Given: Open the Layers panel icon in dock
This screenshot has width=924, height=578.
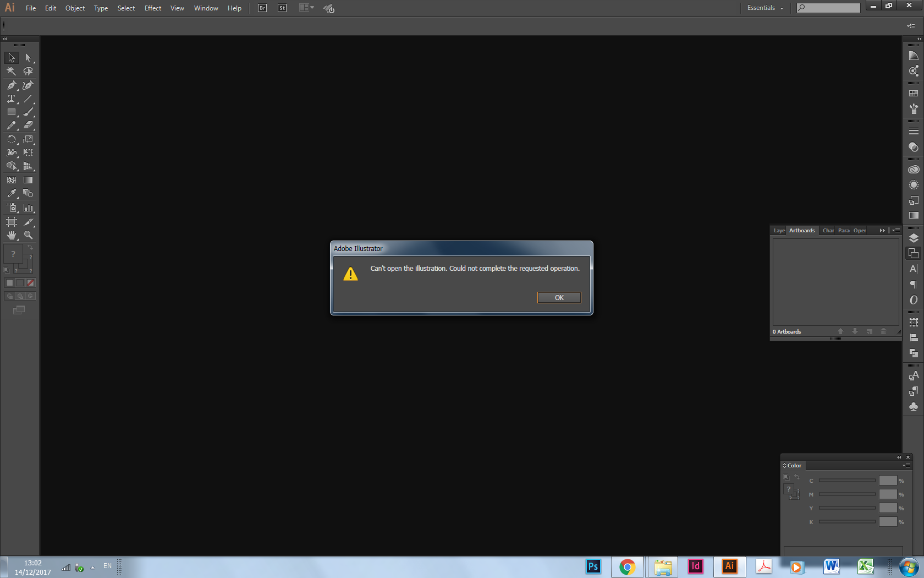Looking at the screenshot, I should 914,238.
